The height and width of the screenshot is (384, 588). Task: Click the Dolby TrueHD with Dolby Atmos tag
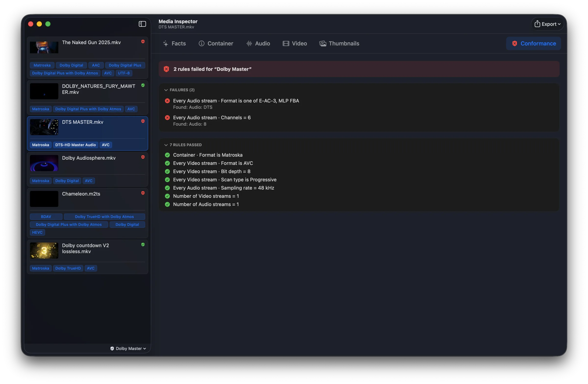[104, 216]
